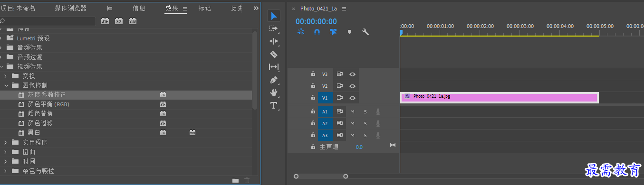
Task: Click the timeline zoom scrollbar left handle
Action: point(296,176)
